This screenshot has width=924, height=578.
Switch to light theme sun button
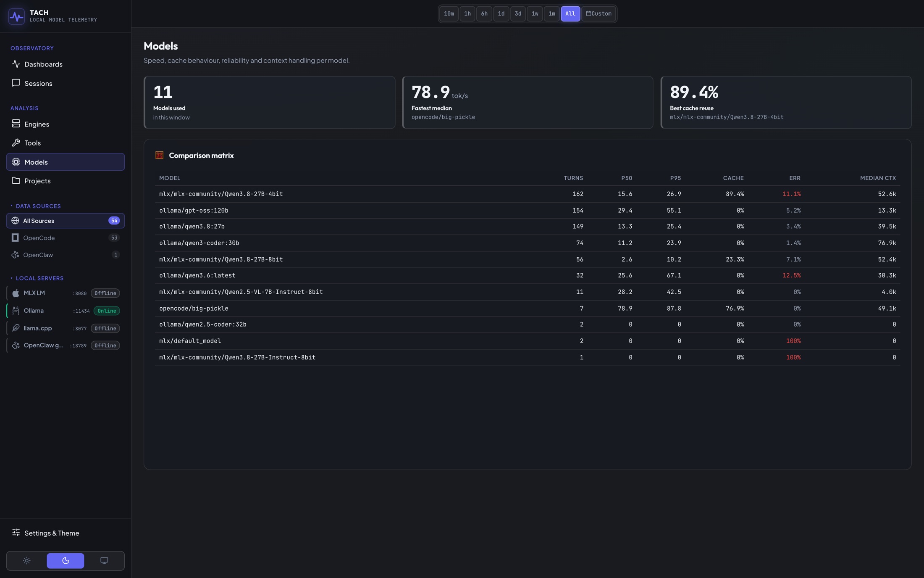tap(27, 560)
